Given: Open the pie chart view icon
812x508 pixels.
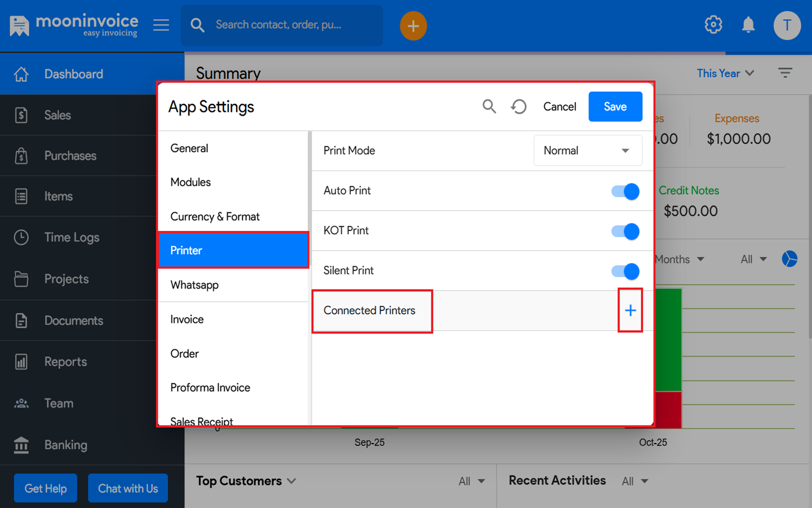Looking at the screenshot, I should [789, 259].
